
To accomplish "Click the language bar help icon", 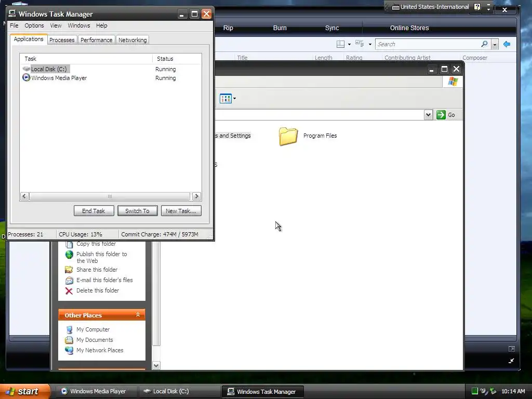I will click(477, 7).
